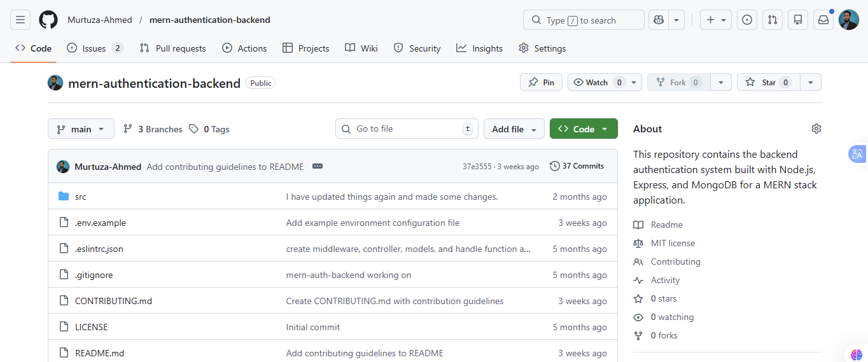Image resolution: width=868 pixels, height=362 pixels.
Task: Click the repository owner avatar beside title
Action: 55,83
